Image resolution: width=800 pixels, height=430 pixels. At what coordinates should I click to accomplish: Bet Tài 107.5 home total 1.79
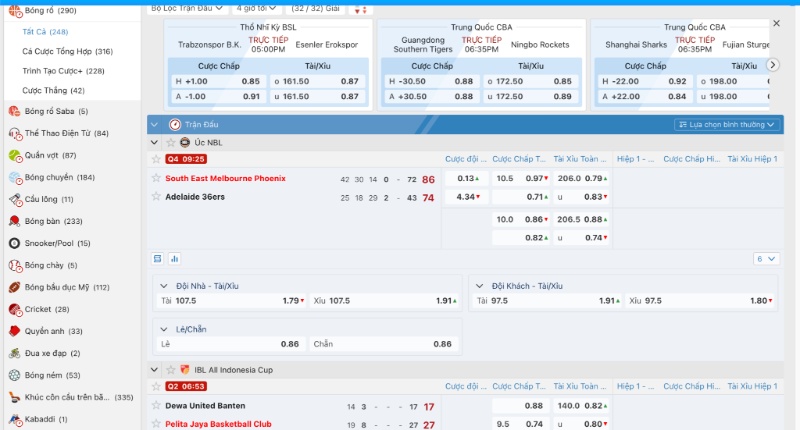coord(232,301)
